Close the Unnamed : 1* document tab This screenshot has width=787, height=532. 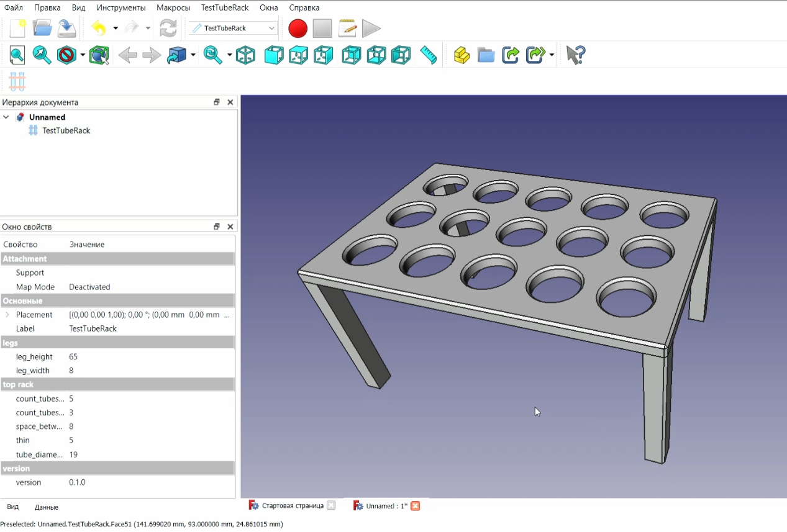tap(416, 506)
